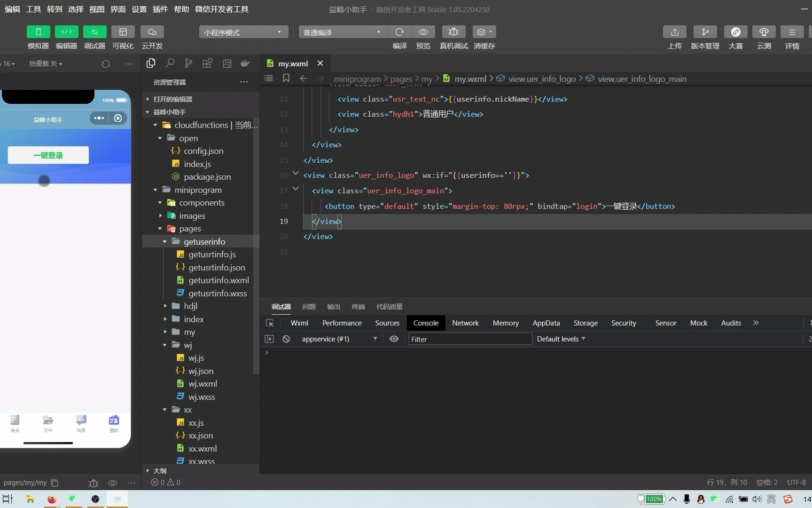Select the 消息 tab in simulator

(x=81, y=423)
